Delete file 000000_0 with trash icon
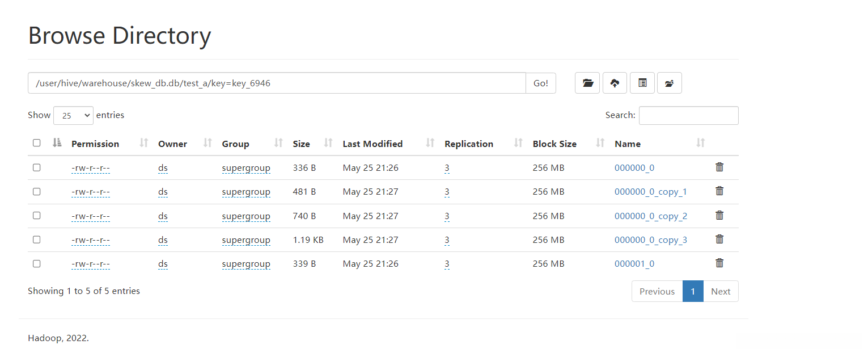The image size is (868, 353). pyautogui.click(x=719, y=167)
